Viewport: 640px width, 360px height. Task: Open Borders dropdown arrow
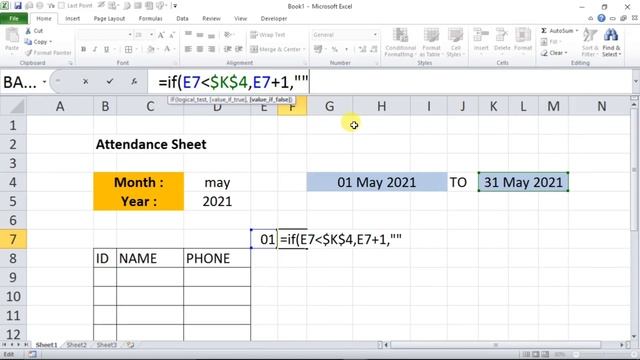(136, 49)
